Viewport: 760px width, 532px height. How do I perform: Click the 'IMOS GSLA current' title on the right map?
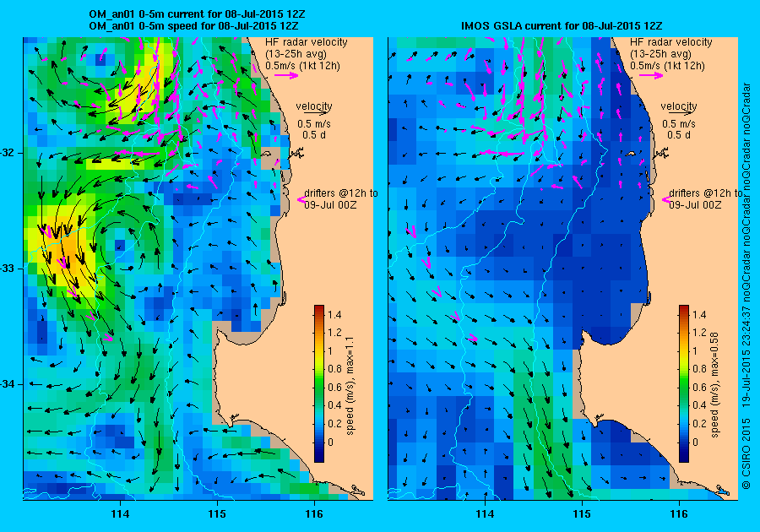click(562, 26)
